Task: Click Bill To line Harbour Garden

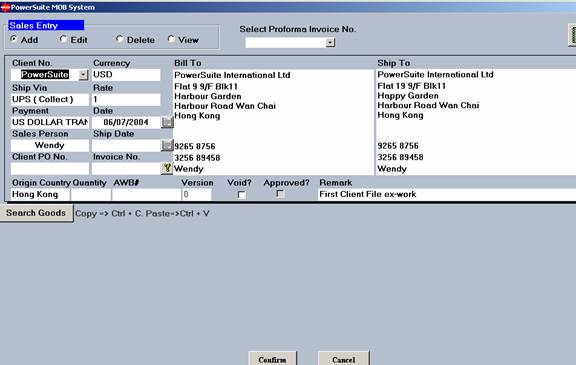Action: tap(208, 96)
